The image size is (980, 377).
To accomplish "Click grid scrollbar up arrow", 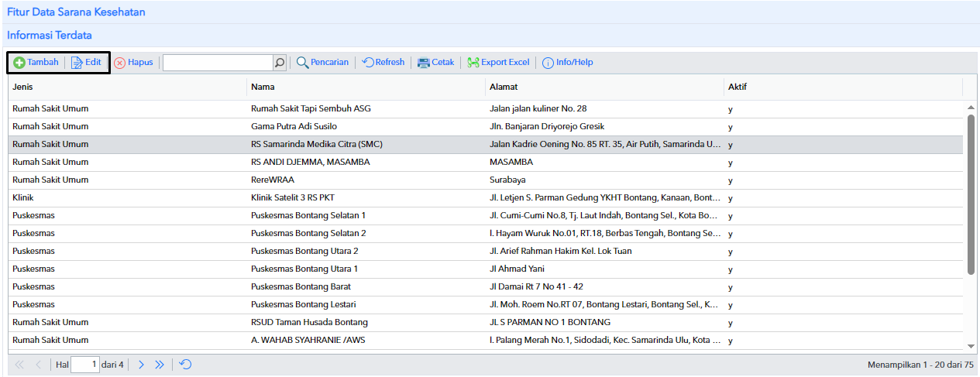I will 971,107.
